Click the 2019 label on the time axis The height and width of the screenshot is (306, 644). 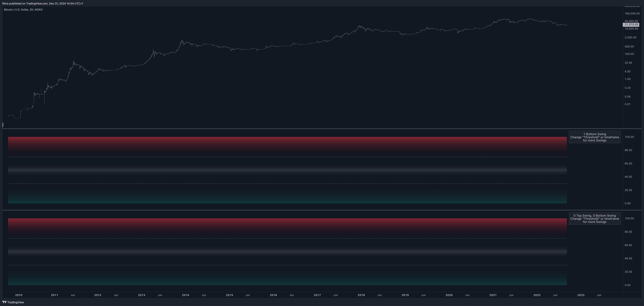(x=405, y=295)
